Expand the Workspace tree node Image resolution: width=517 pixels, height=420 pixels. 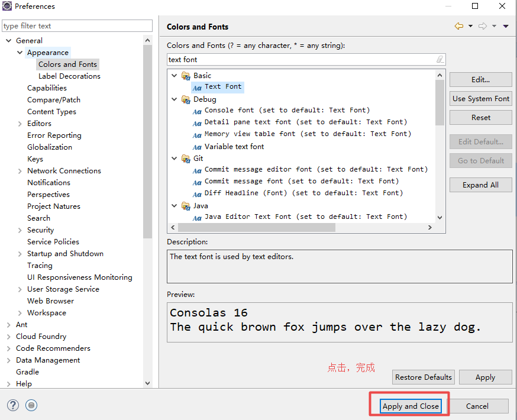[20, 313]
